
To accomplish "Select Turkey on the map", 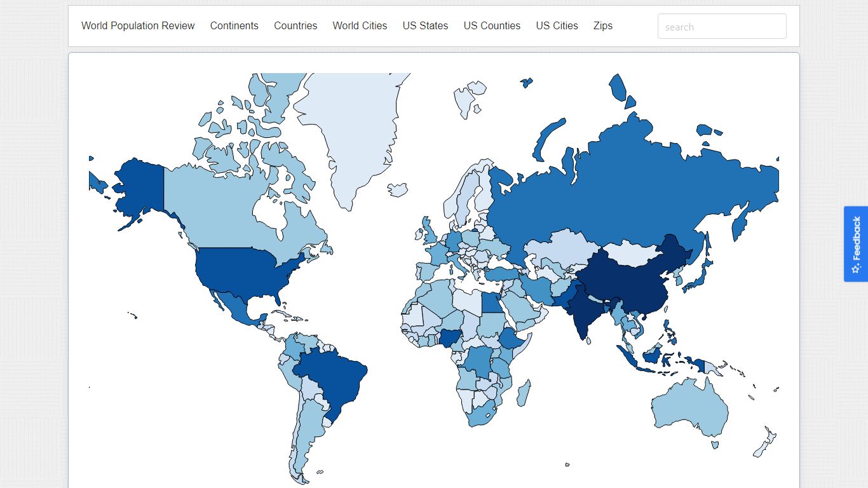I will pyautogui.click(x=503, y=273).
